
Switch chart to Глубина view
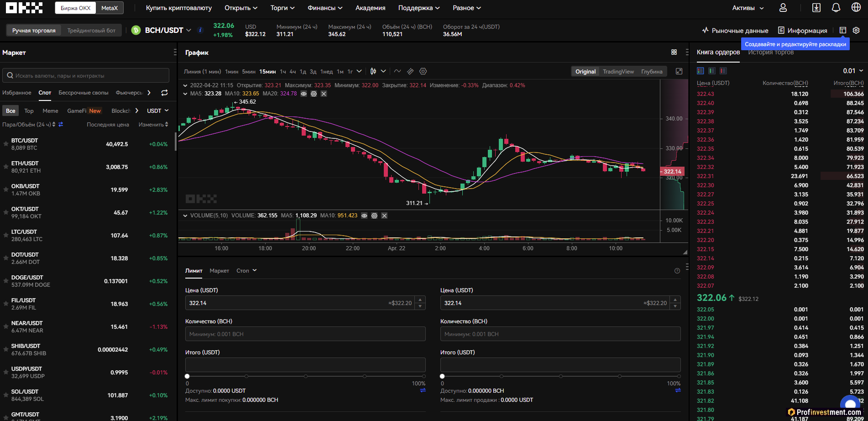pos(652,71)
